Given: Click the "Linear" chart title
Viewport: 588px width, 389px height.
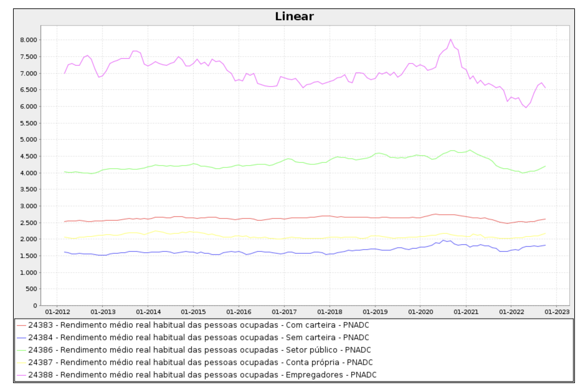Looking at the screenshot, I should [x=294, y=16].
